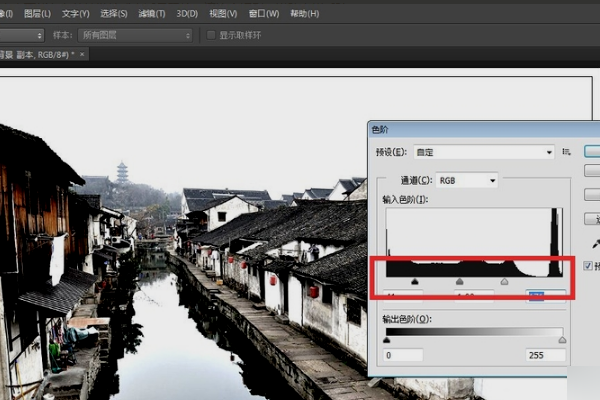Screen dimensions: 600x400
Task: Click the output white level slider
Action: (x=562, y=341)
